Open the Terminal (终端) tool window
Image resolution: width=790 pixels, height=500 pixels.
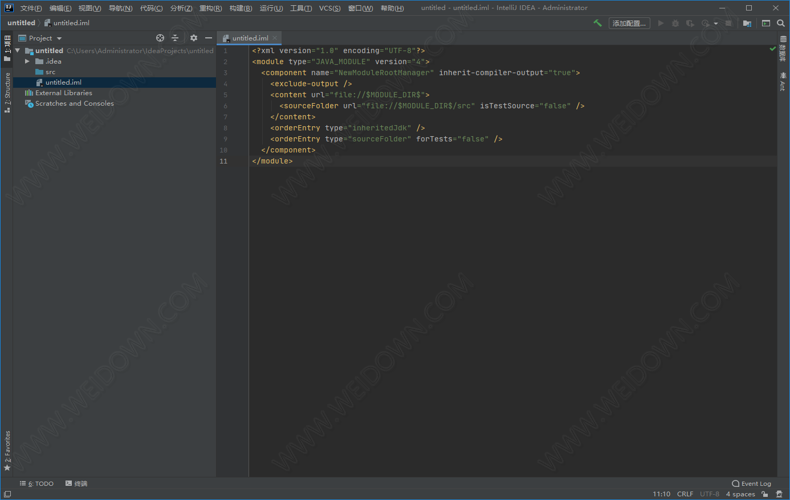point(76,483)
